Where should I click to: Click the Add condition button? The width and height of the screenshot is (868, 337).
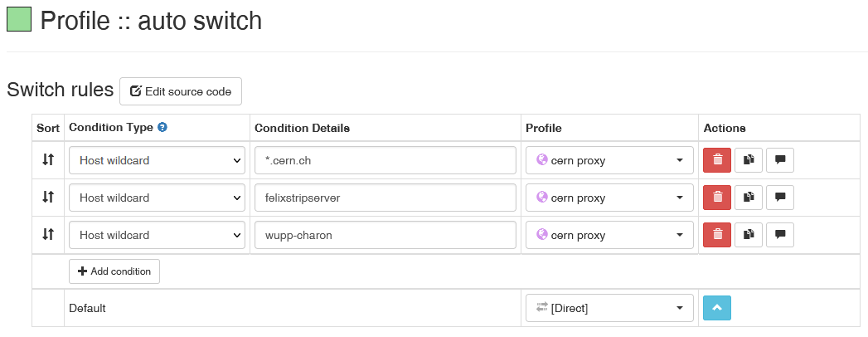point(114,271)
